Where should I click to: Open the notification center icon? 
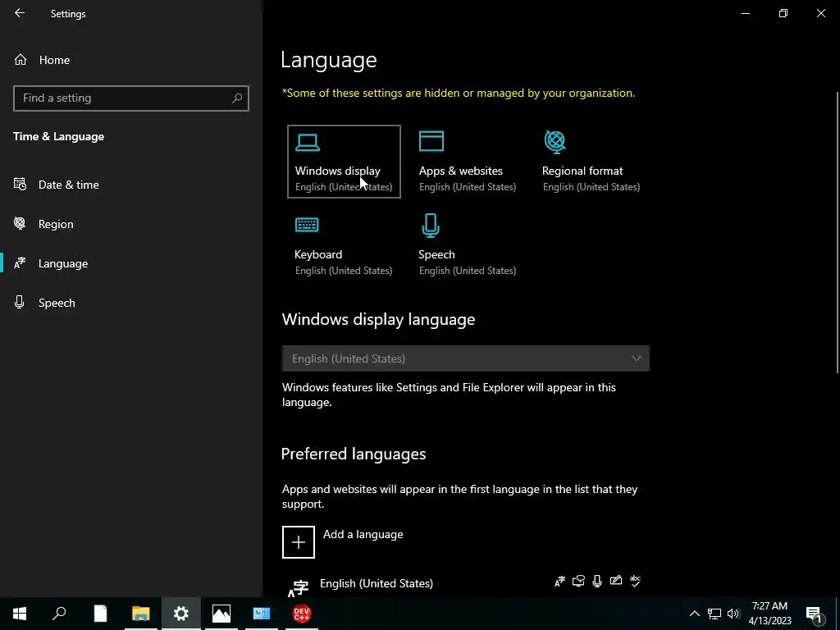click(x=815, y=614)
